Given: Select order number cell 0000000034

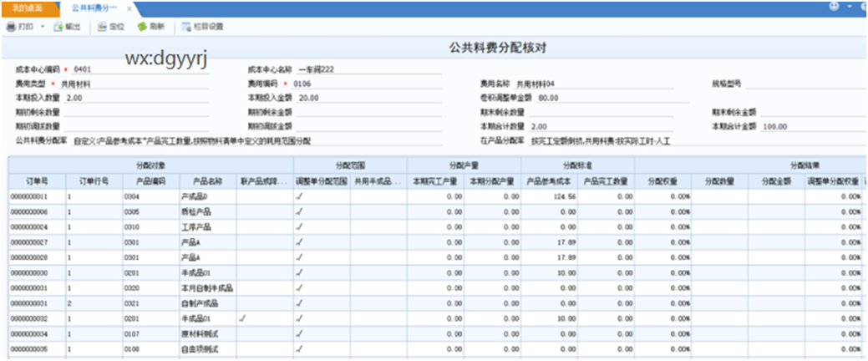Looking at the screenshot, I should [x=37, y=334].
